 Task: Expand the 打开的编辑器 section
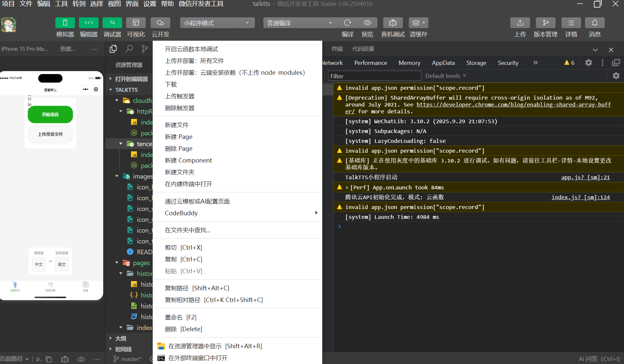click(x=111, y=79)
